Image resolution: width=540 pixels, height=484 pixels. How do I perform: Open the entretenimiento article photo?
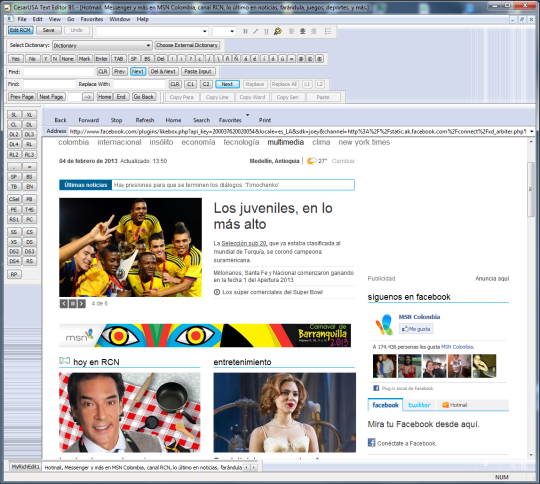pos(284,412)
